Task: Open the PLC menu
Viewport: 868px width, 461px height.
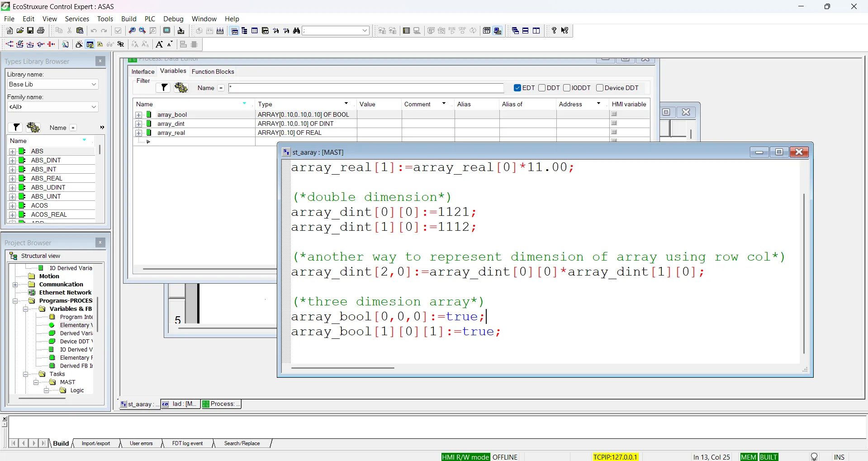Action: (150, 19)
